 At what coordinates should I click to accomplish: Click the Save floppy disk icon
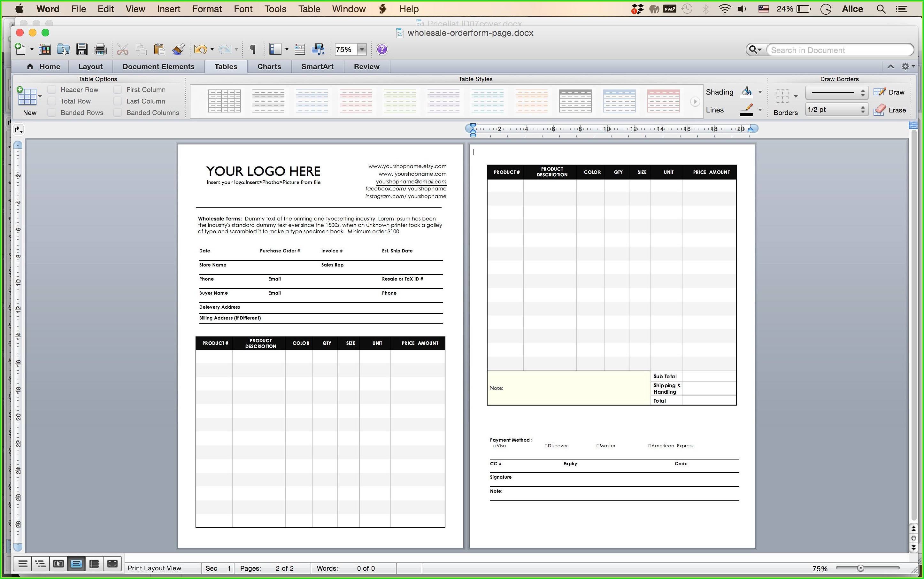(81, 50)
